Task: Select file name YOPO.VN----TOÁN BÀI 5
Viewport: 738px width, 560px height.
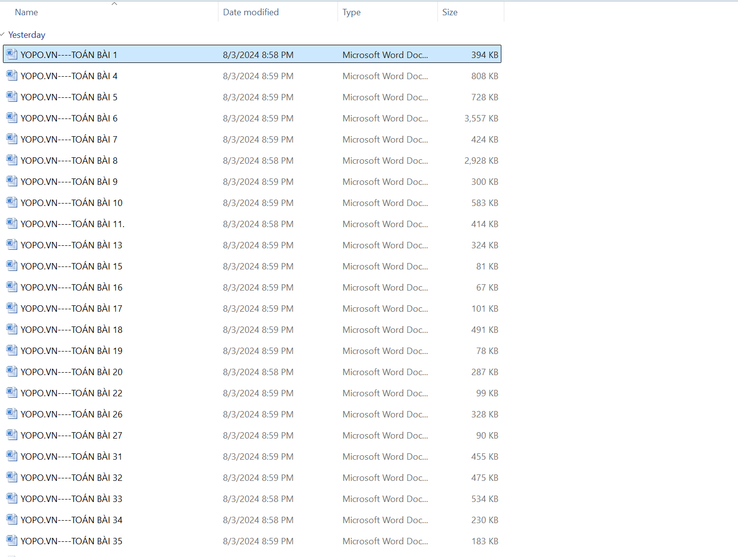Action: (x=69, y=97)
